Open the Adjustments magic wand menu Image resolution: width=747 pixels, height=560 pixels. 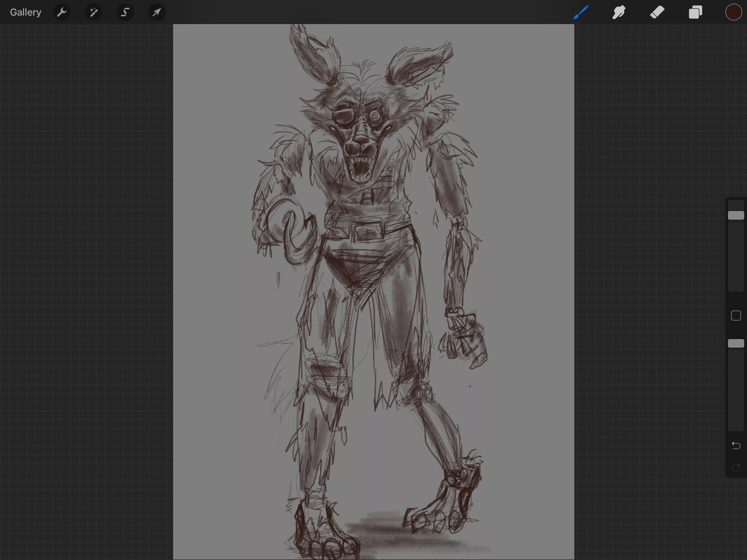(x=94, y=13)
